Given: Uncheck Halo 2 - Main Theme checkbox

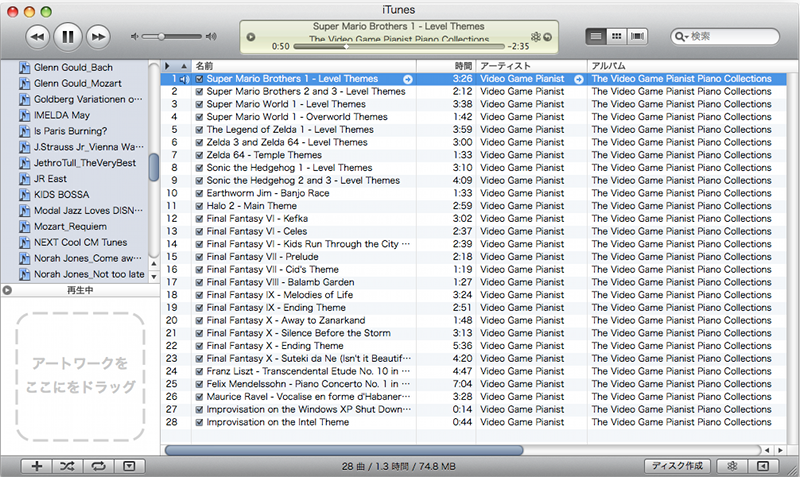Looking at the screenshot, I should click(x=200, y=206).
